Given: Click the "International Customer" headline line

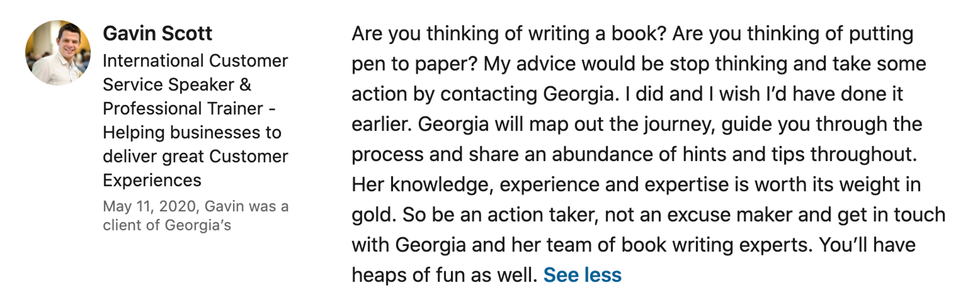Looking at the screenshot, I should 195,61.
